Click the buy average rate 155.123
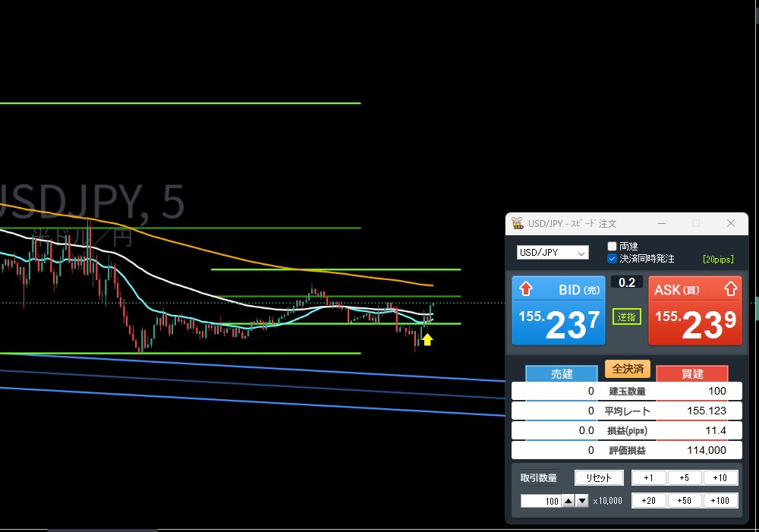Viewport: 759px width, 532px height. pyautogui.click(x=707, y=411)
